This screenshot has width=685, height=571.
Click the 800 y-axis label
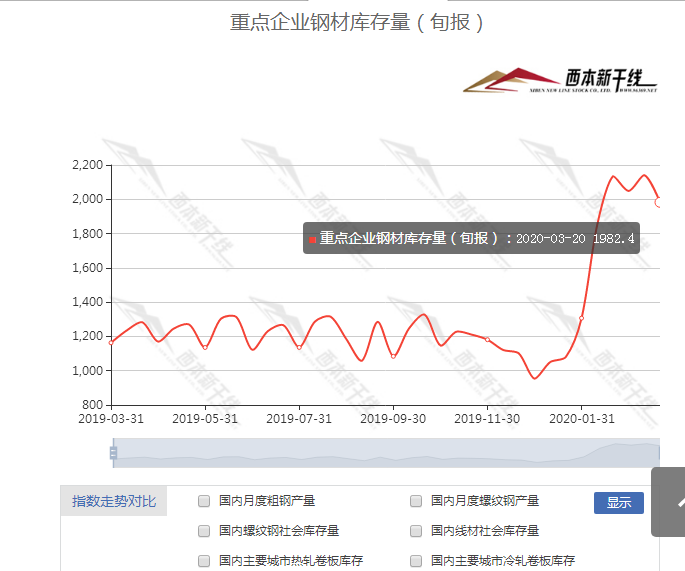coord(92,405)
